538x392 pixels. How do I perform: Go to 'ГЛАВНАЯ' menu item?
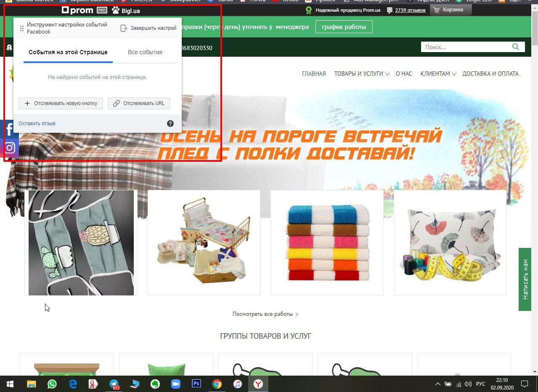point(314,74)
